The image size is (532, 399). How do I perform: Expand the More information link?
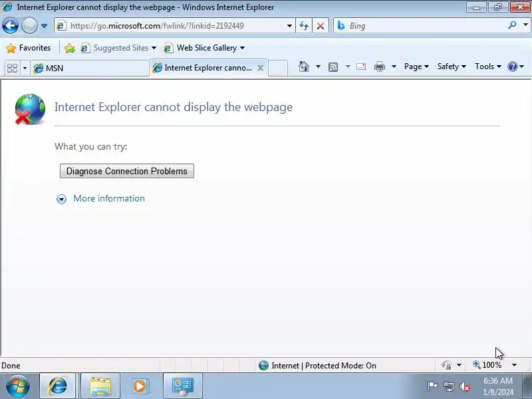[109, 198]
